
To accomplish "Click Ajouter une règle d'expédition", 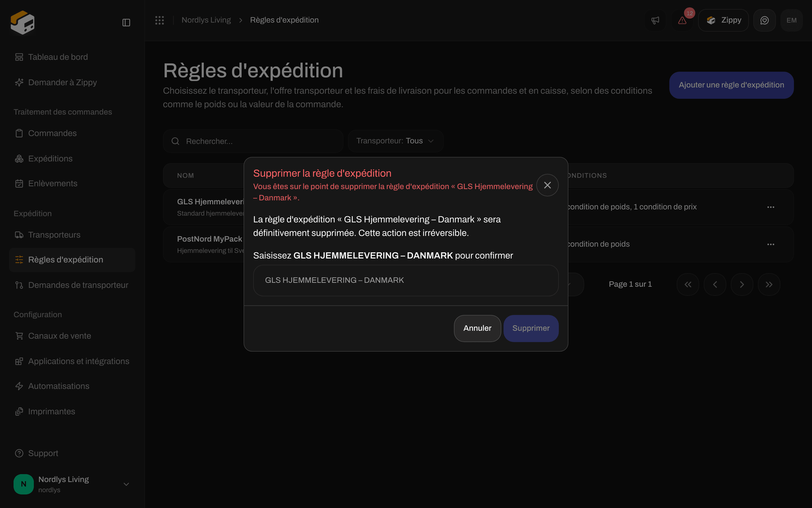I will [731, 85].
